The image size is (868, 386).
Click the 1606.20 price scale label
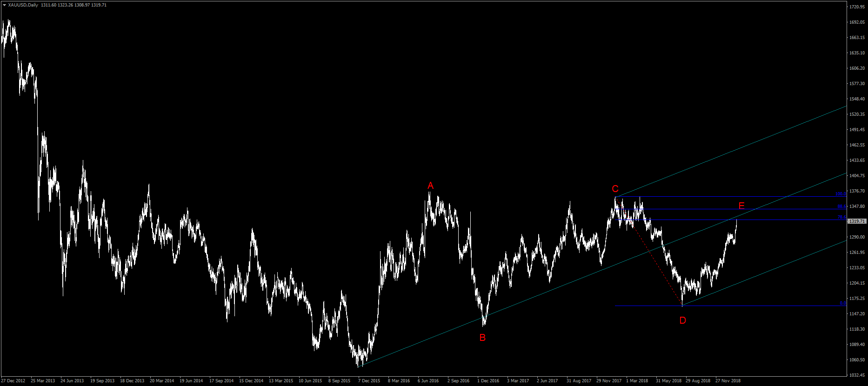857,68
